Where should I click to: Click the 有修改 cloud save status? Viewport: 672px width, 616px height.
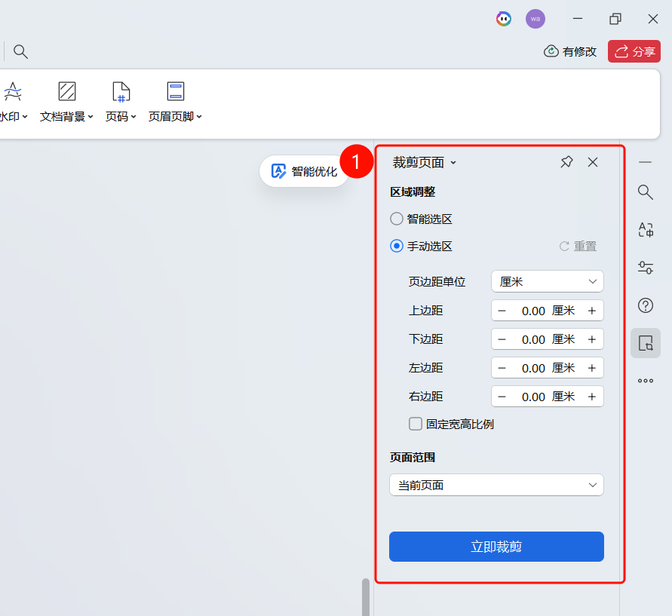click(x=570, y=51)
